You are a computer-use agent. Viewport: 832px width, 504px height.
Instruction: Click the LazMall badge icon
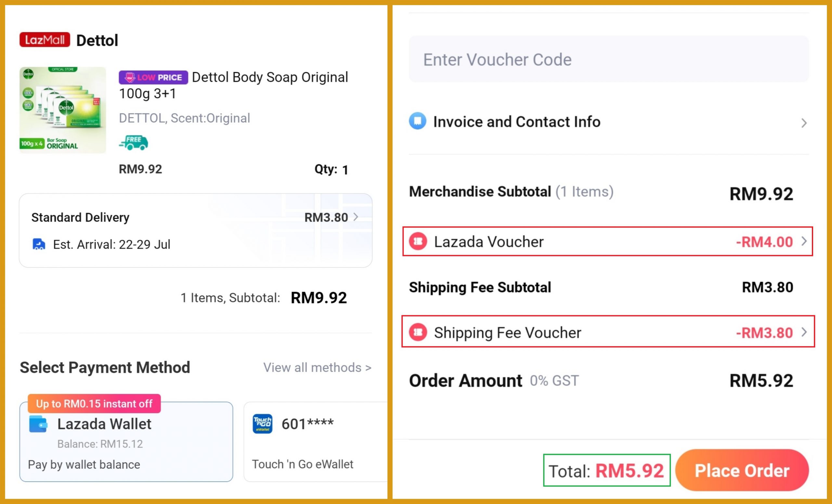45,40
